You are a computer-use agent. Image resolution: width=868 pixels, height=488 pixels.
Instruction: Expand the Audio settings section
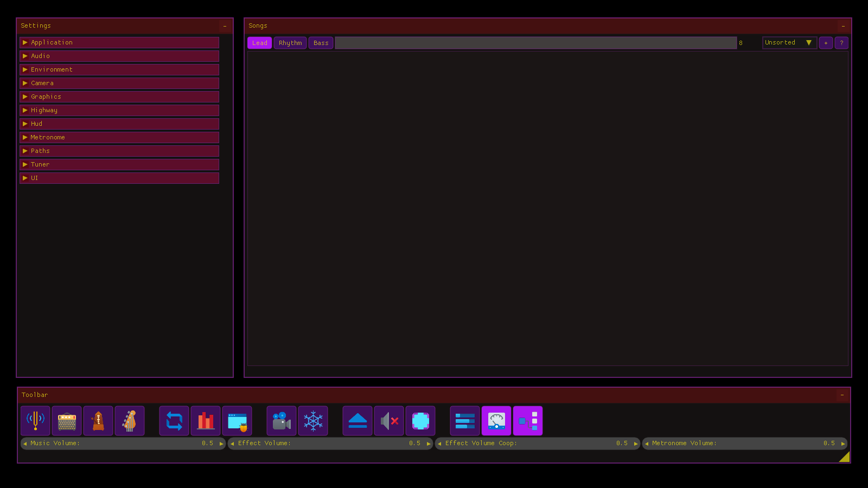(119, 56)
